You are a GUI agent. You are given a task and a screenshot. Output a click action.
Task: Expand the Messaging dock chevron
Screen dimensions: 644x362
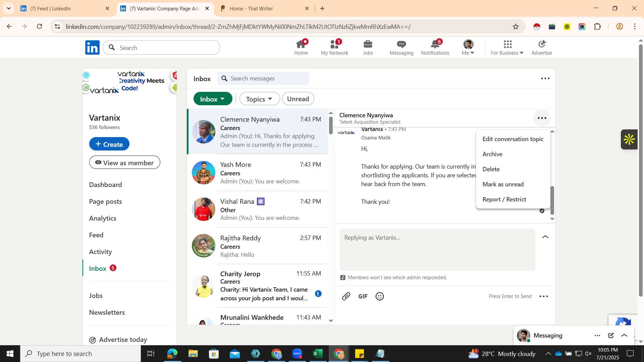[x=624, y=335]
